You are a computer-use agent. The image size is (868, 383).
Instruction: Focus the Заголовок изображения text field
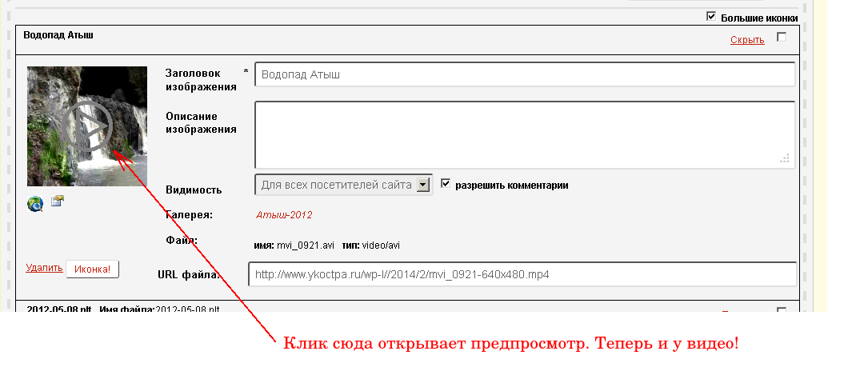524,74
